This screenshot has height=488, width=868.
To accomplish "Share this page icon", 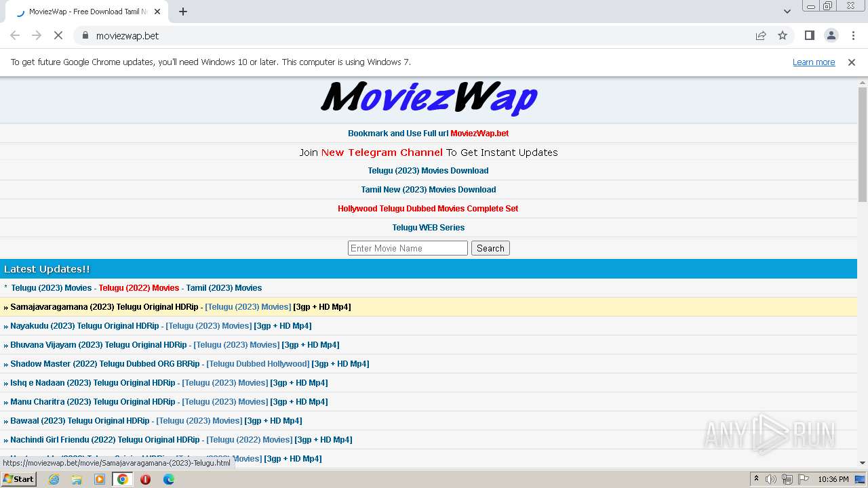I will pyautogui.click(x=761, y=35).
